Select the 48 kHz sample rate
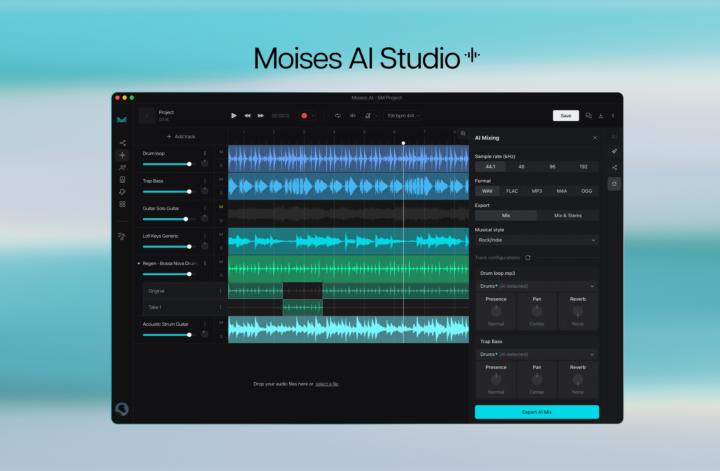This screenshot has width=720, height=471. tap(521, 167)
